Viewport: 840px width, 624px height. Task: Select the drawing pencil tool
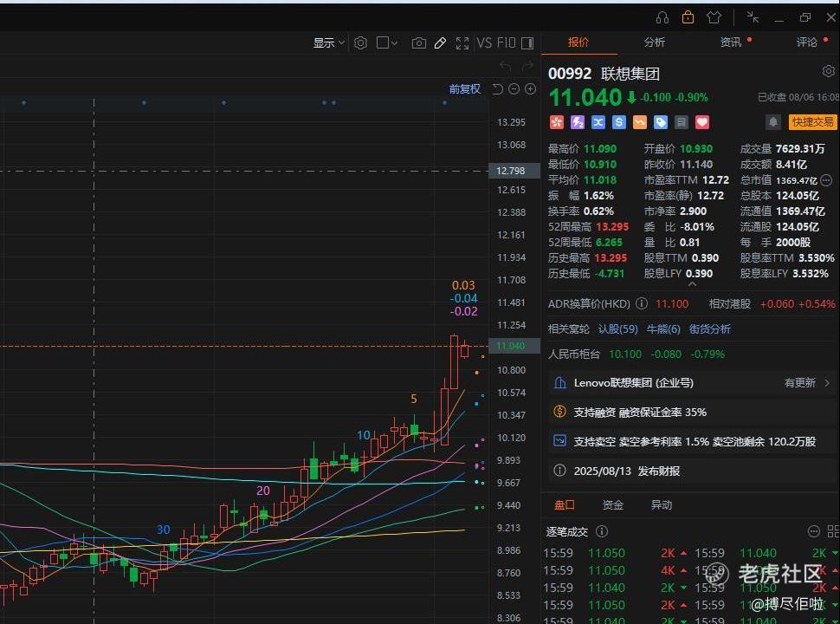click(x=441, y=42)
